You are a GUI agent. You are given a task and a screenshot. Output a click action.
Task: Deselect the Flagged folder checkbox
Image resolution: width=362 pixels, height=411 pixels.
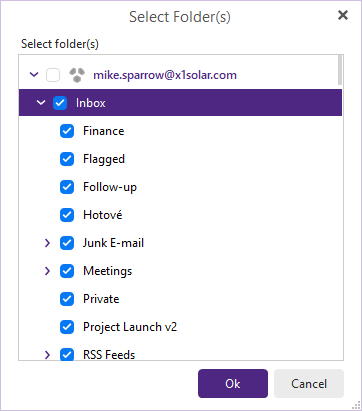tap(67, 159)
